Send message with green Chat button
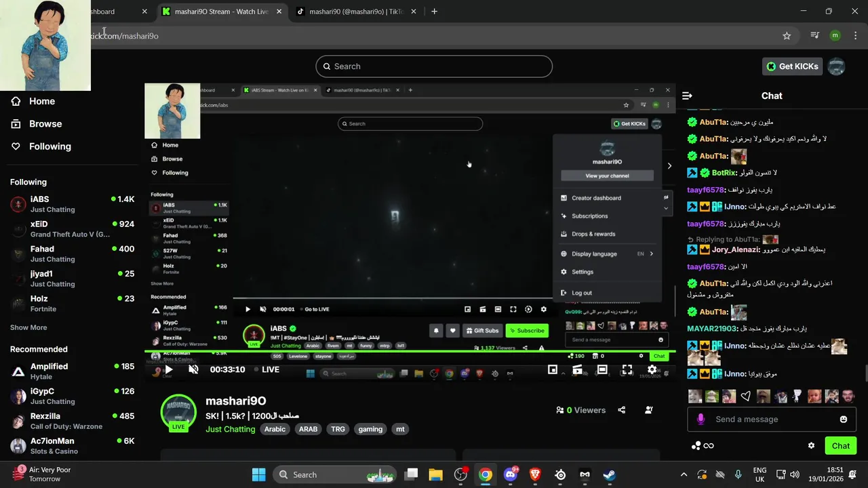 pyautogui.click(x=841, y=446)
